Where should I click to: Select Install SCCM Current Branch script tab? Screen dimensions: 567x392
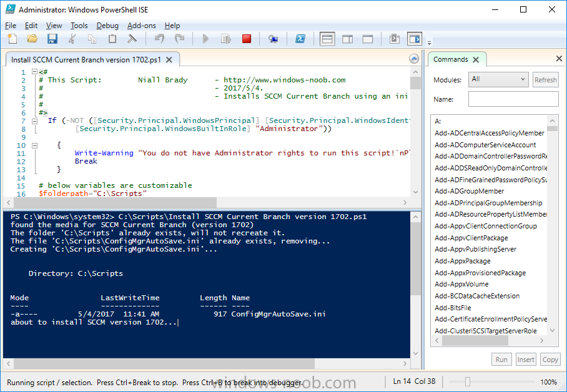pos(86,60)
